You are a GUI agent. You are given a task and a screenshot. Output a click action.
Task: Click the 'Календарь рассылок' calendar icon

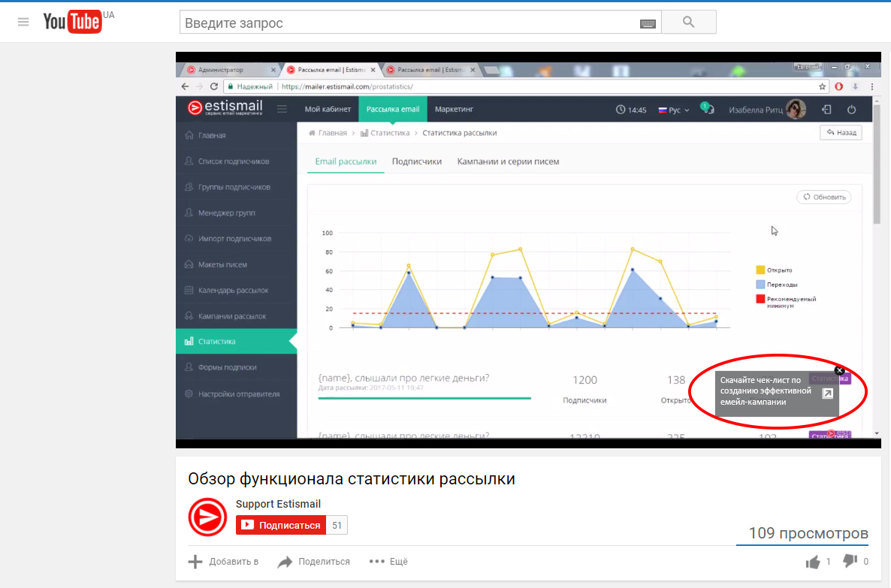click(189, 290)
